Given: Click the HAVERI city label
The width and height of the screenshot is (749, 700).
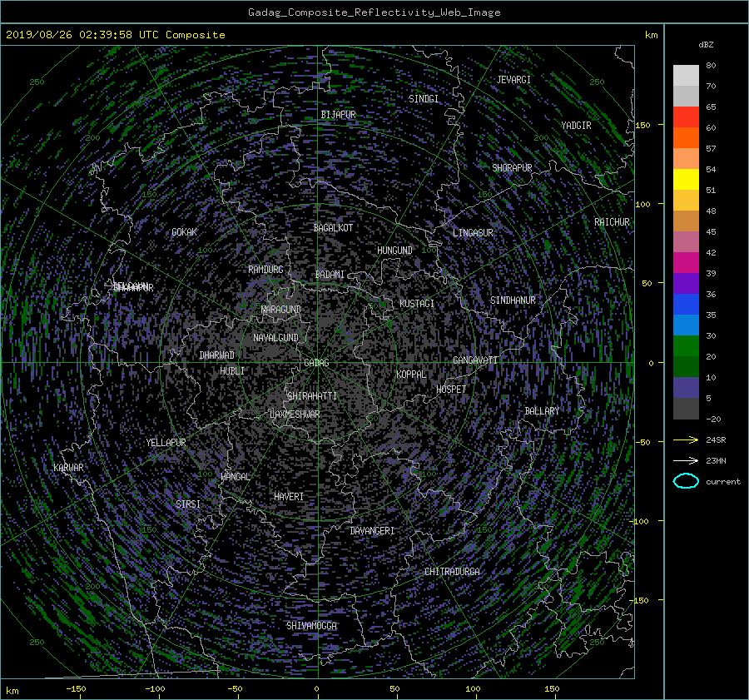Looking at the screenshot, I should click(289, 497).
